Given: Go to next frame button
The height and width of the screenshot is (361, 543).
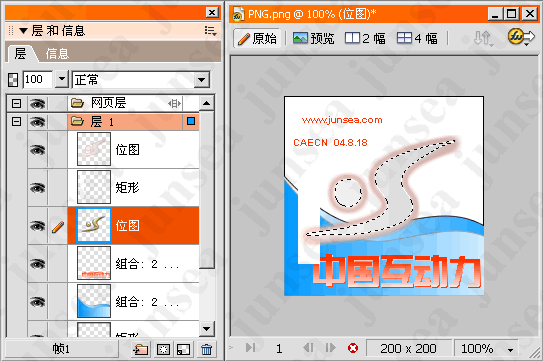Looking at the screenshot, I should [x=330, y=347].
